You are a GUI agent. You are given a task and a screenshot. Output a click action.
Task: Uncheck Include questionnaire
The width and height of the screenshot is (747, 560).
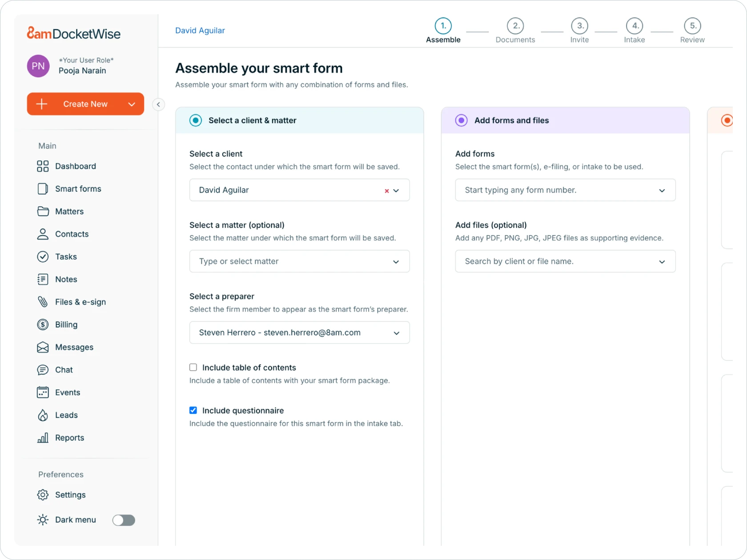193,411
